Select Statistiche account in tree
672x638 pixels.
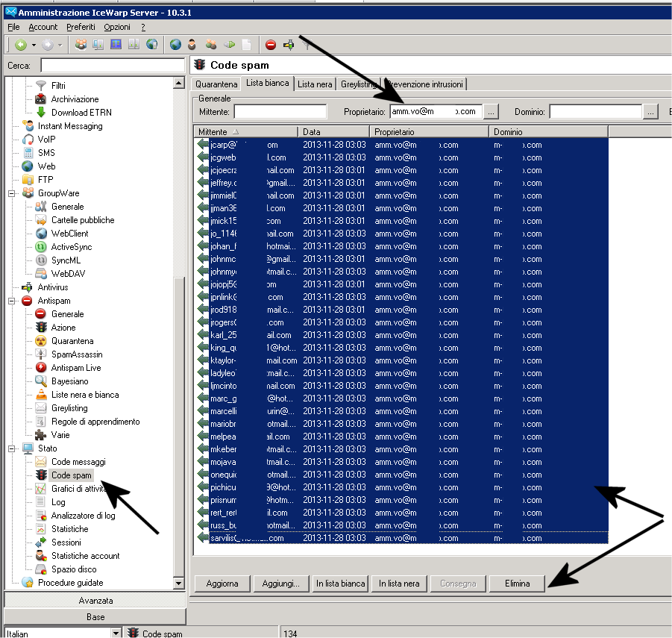click(x=86, y=556)
